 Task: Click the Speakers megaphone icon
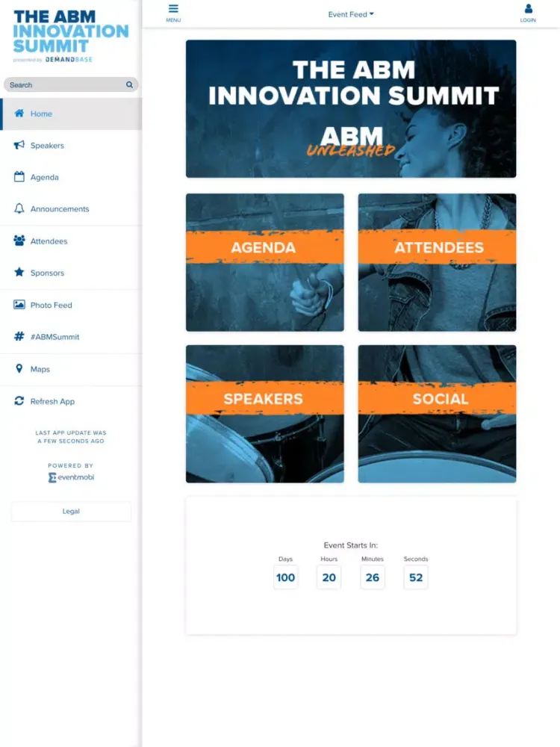tap(19, 145)
